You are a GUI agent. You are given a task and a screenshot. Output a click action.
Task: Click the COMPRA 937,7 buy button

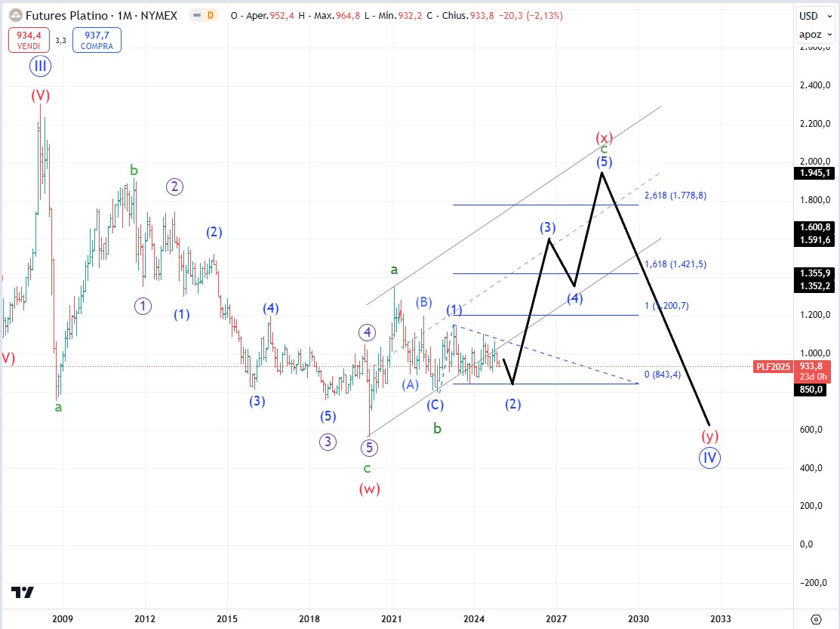[x=97, y=40]
